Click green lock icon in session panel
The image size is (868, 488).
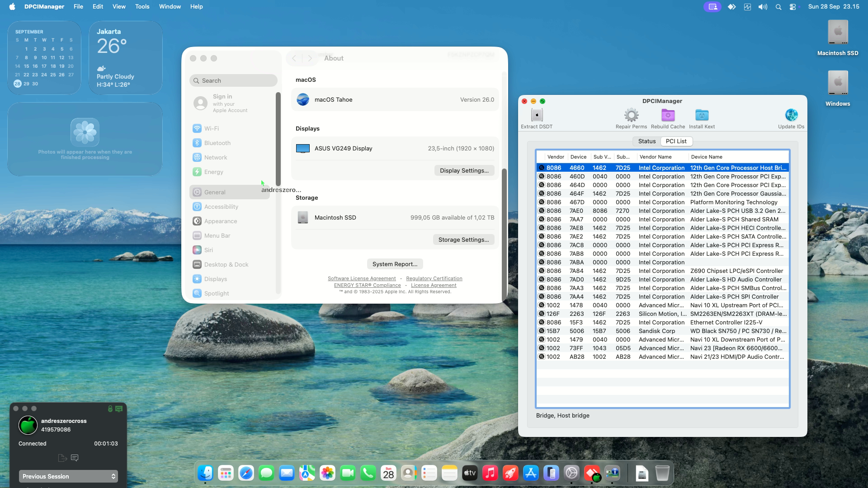click(x=110, y=408)
